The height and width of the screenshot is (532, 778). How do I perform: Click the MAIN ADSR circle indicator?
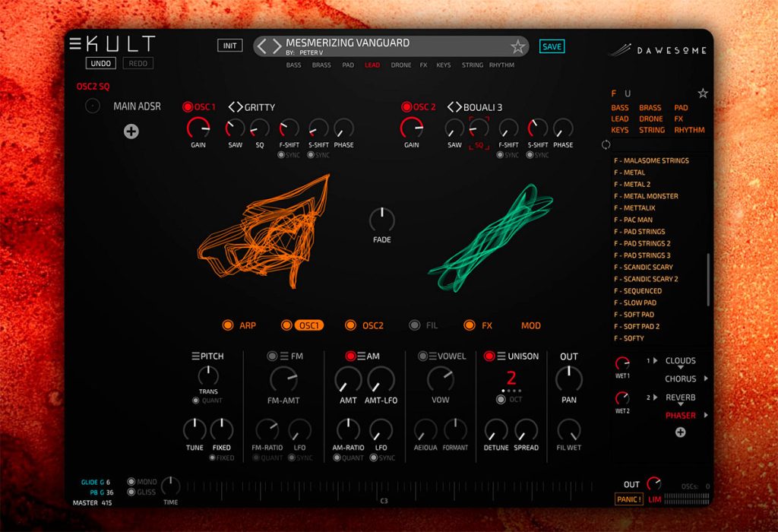(92, 106)
